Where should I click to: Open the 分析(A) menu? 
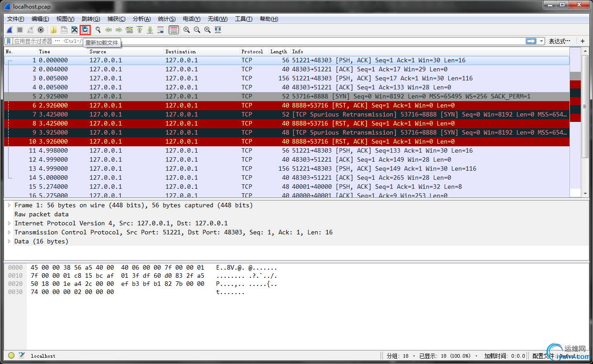click(x=141, y=19)
